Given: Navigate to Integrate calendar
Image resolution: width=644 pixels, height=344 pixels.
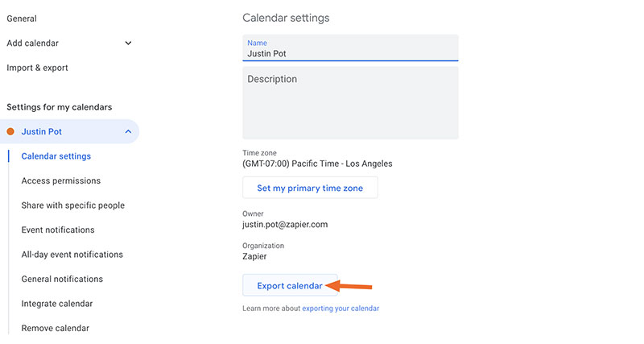Looking at the screenshot, I should click(x=57, y=304).
